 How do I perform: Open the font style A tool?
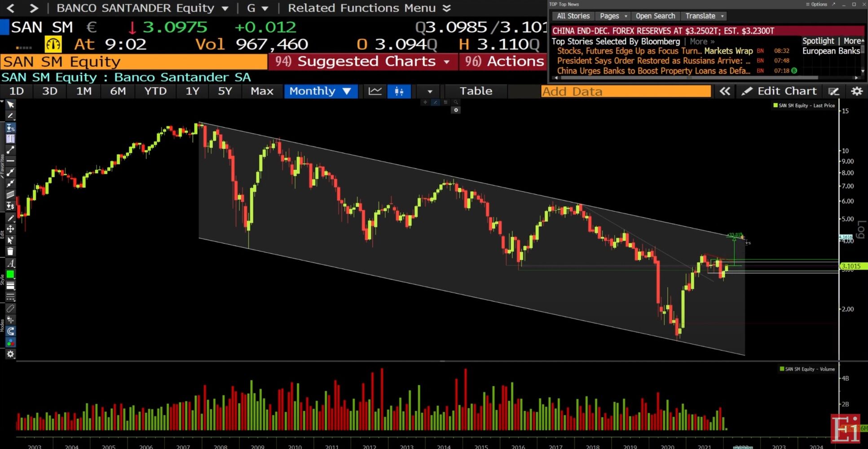tap(10, 263)
